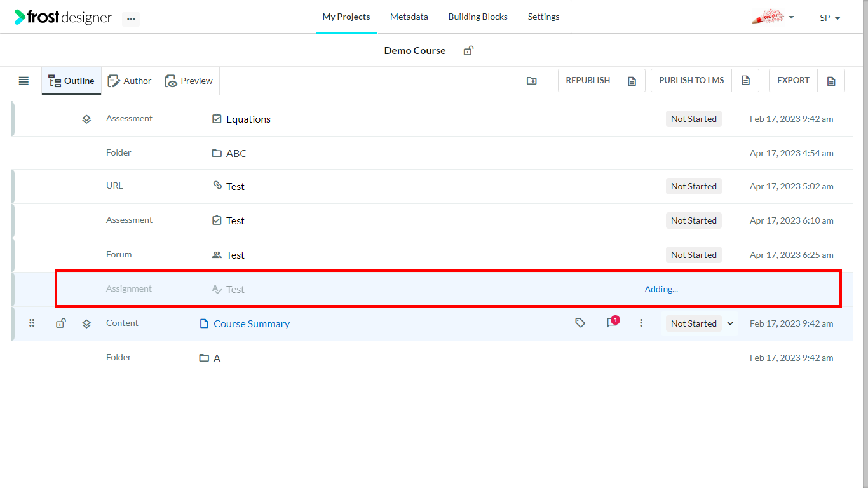The image size is (868, 488).
Task: Click the layers icon in Course Summary row
Action: pos(86,323)
